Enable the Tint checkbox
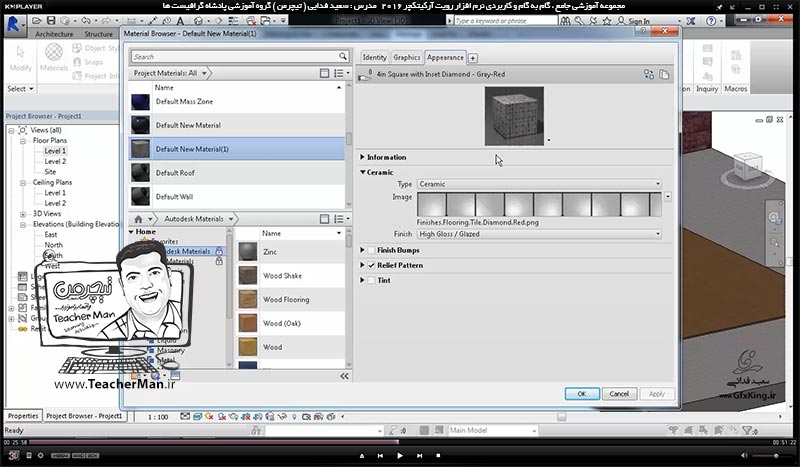This screenshot has width=800, height=467. pyautogui.click(x=371, y=280)
